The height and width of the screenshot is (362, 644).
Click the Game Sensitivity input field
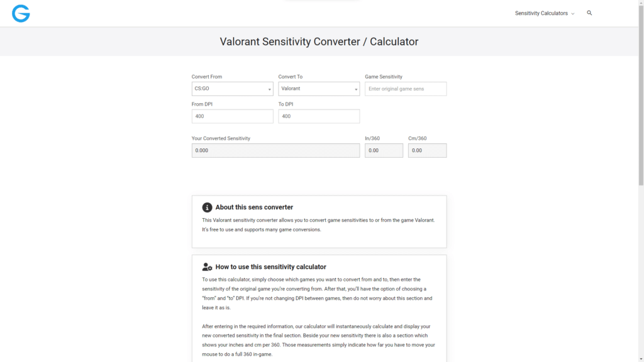[x=406, y=89]
